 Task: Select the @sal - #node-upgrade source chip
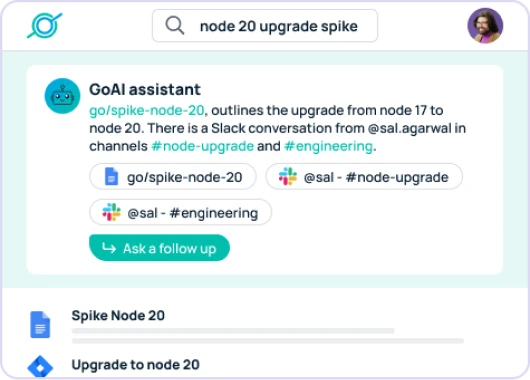364,176
